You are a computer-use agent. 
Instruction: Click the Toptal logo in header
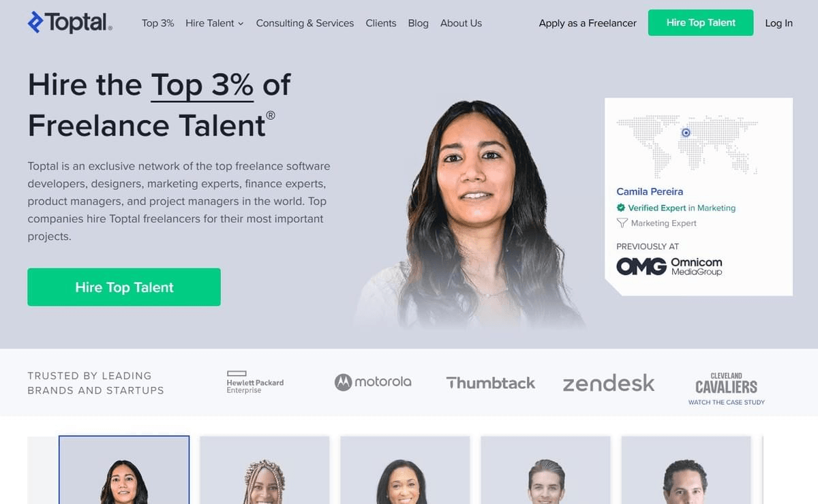coord(70,22)
